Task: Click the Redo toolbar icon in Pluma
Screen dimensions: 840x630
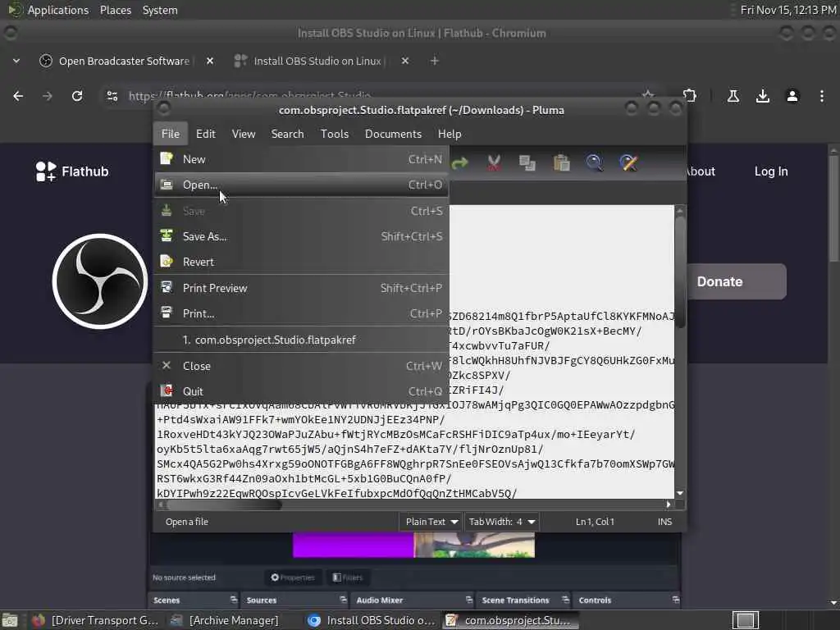Action: pos(459,163)
